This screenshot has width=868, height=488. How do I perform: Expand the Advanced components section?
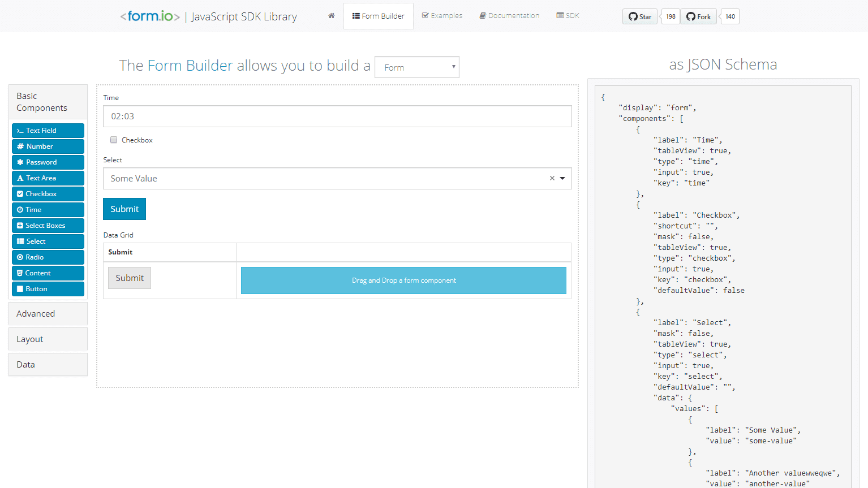tap(36, 313)
